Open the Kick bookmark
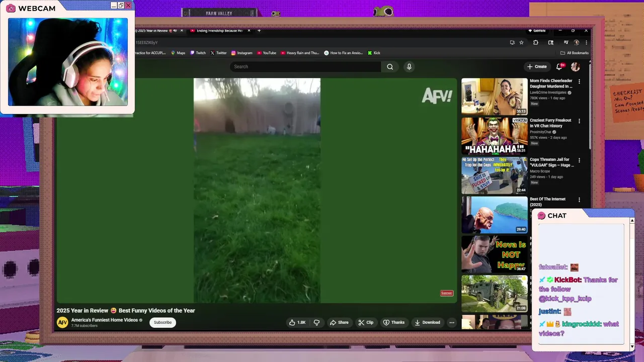This screenshot has width=644, height=362. click(x=374, y=53)
